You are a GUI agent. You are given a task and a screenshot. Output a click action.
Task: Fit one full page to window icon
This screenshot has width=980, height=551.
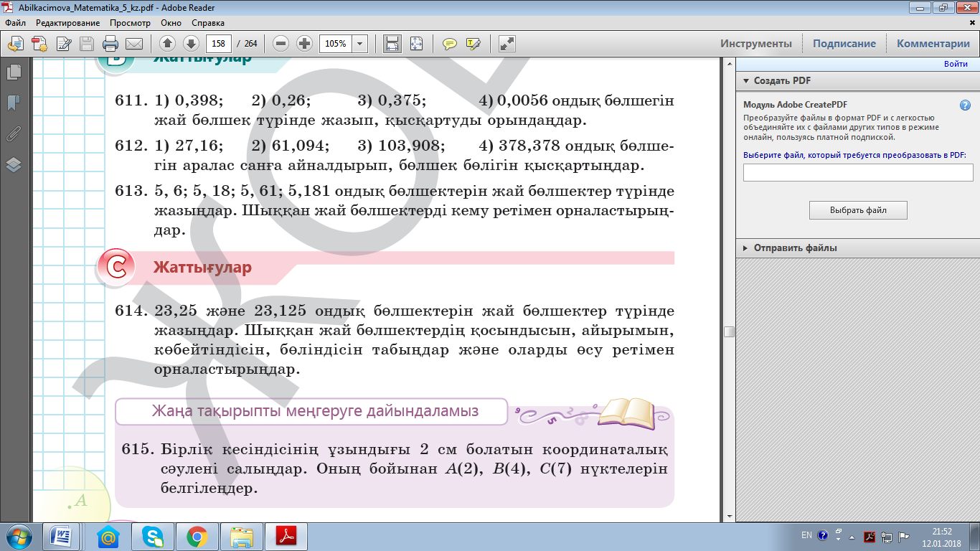[x=416, y=44]
